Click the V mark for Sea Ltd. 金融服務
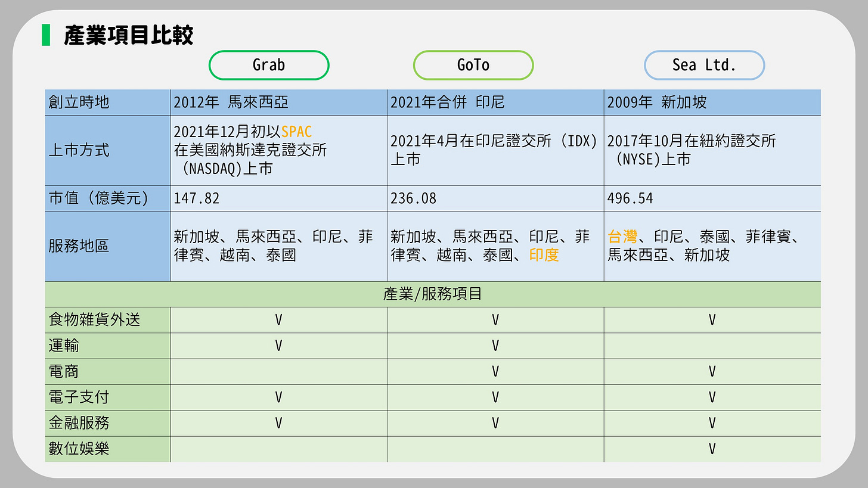Image resolution: width=868 pixels, height=488 pixels. tap(712, 424)
